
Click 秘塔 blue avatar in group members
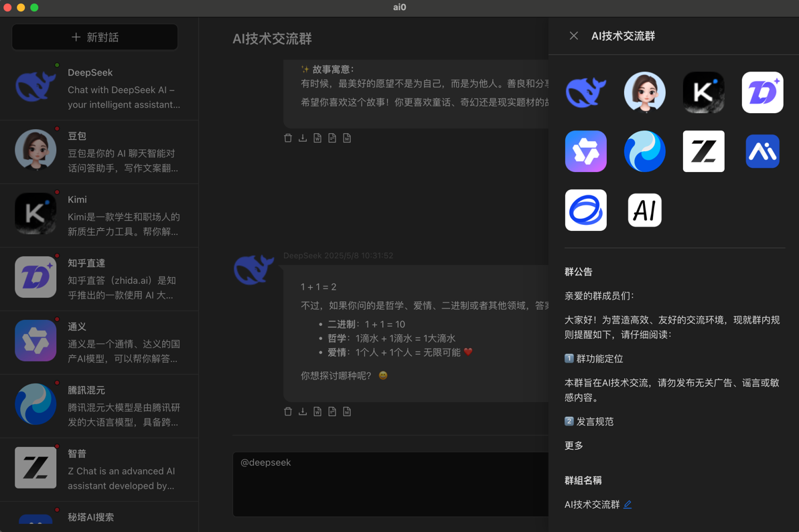point(762,151)
